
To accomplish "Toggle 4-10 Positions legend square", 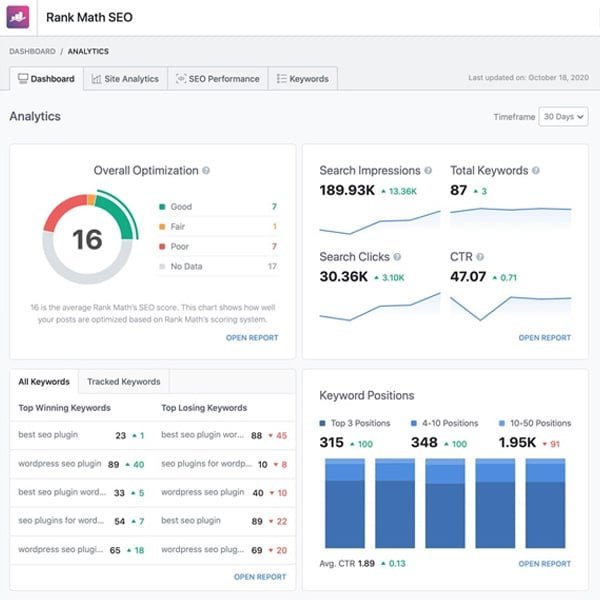I will (415, 423).
